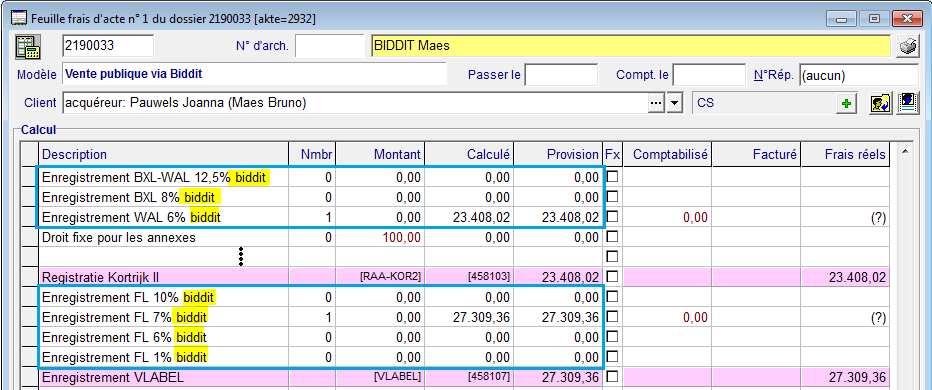This screenshot has width=932, height=390.
Task: Click the Facturé column header
Action: (756, 155)
